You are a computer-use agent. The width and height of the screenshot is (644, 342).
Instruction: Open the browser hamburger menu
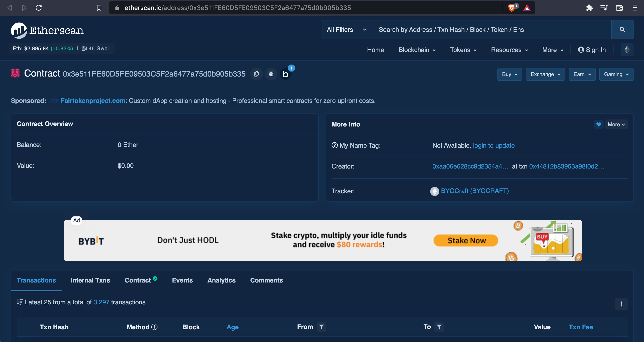click(x=635, y=8)
